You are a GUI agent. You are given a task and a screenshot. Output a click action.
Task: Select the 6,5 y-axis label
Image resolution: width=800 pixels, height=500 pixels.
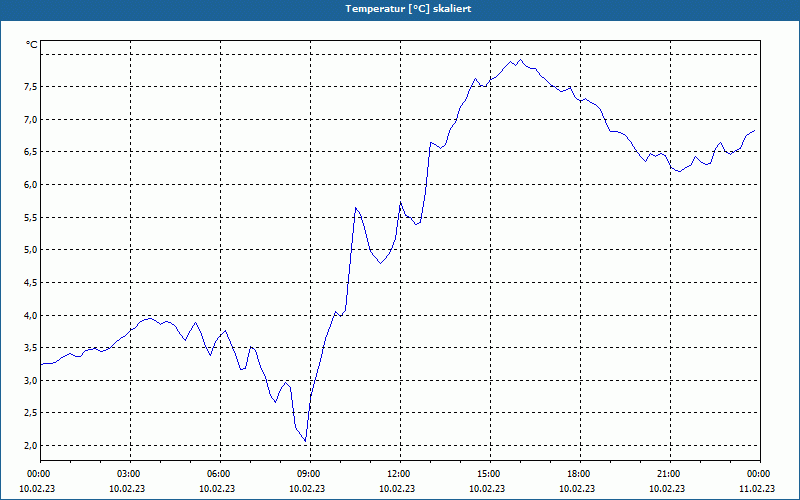point(31,152)
